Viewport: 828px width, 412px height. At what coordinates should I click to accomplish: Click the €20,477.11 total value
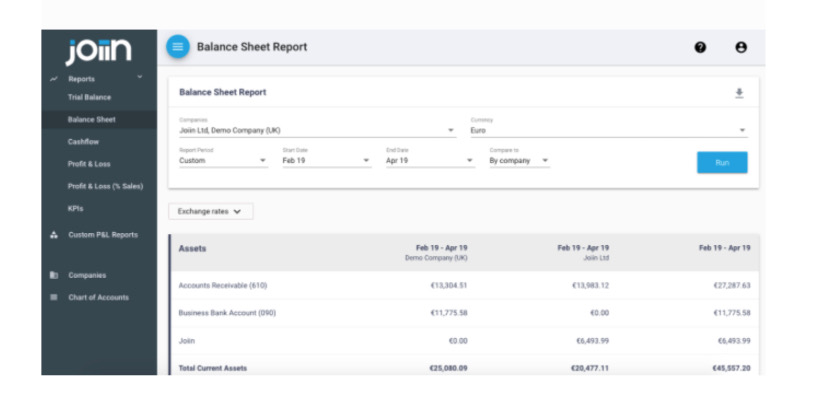click(590, 368)
